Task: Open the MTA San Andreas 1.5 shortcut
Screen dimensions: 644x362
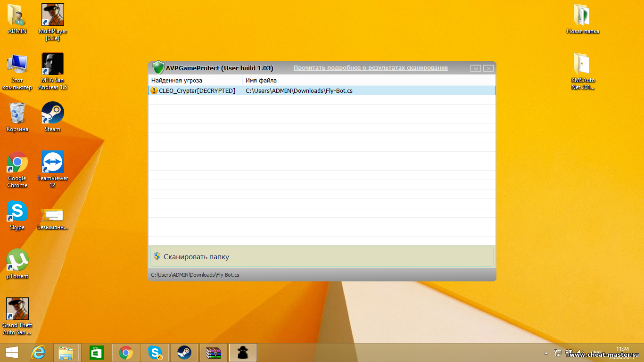Action: pyautogui.click(x=52, y=68)
